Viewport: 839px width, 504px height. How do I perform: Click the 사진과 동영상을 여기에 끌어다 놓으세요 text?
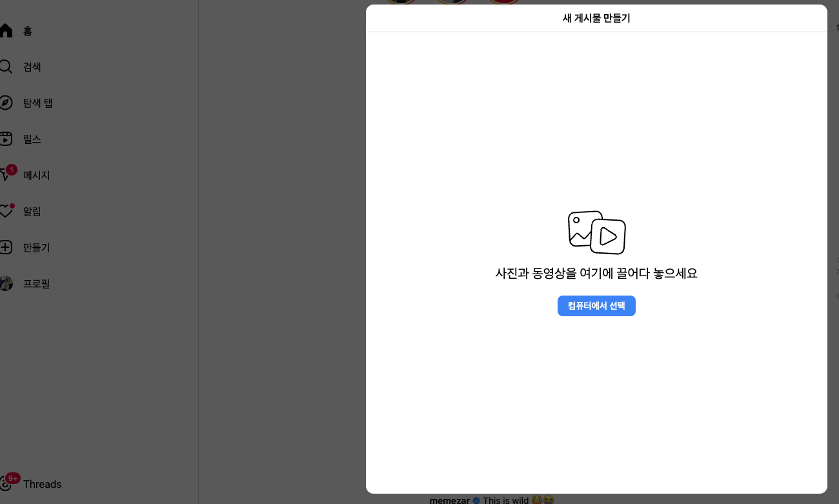(596, 273)
